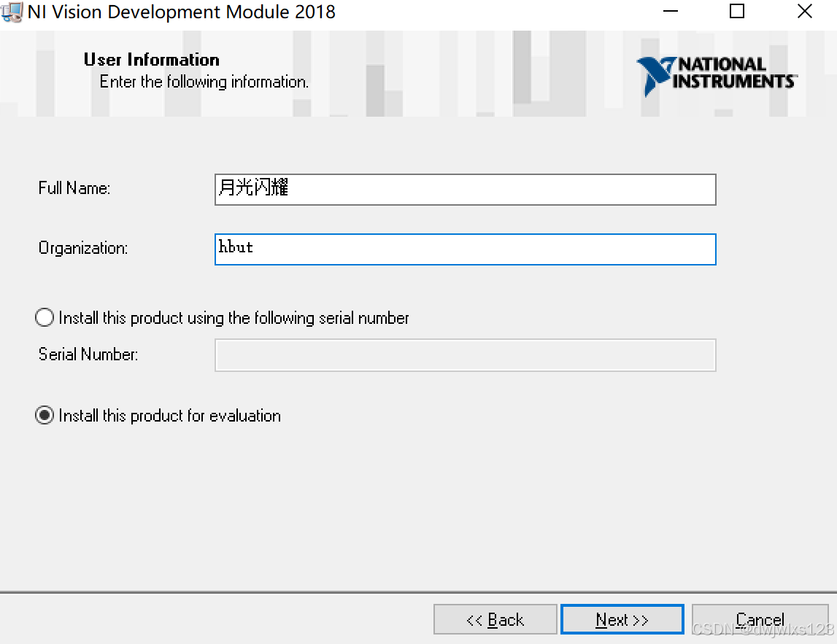Image resolution: width=837 pixels, height=644 pixels.
Task: Minimize the installer window
Action: [669, 12]
